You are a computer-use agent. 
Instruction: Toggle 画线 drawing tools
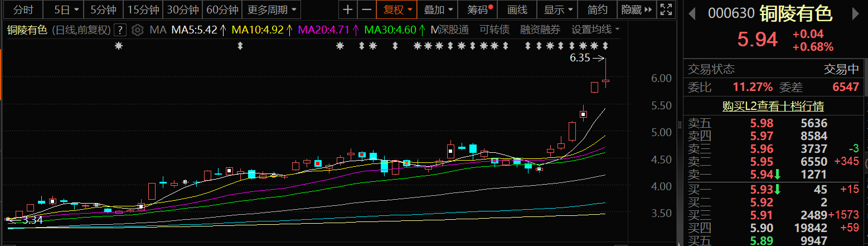[517, 9]
